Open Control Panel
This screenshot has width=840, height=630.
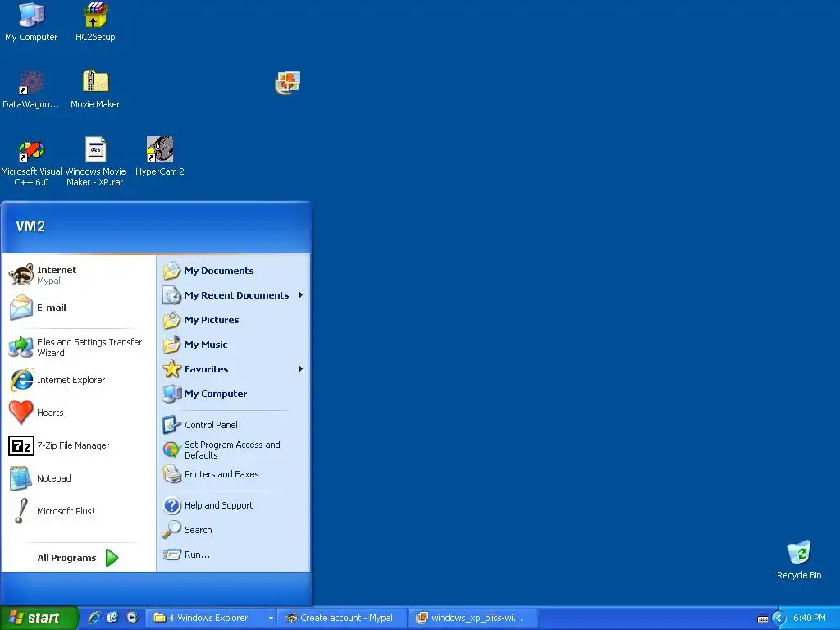coord(234,425)
